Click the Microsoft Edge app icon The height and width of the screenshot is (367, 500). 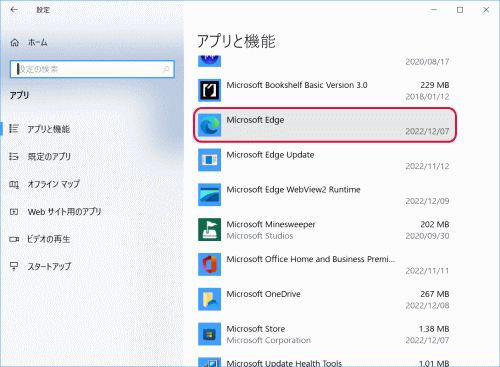(209, 125)
